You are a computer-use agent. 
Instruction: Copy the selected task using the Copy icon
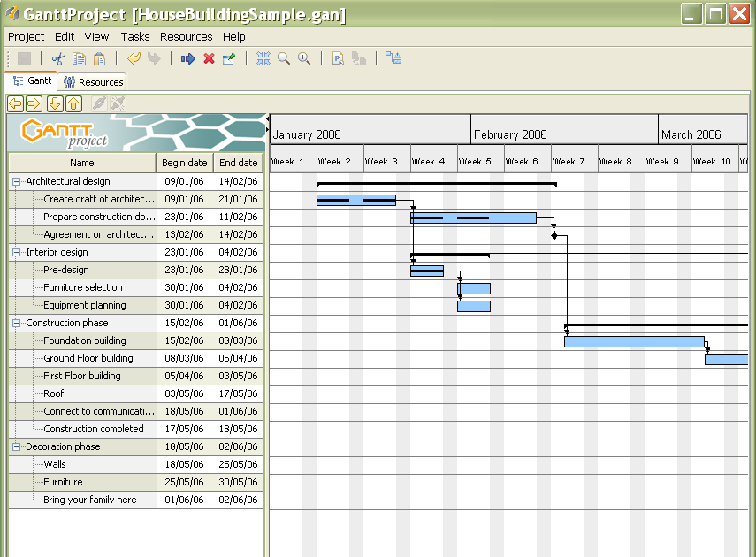[77, 58]
